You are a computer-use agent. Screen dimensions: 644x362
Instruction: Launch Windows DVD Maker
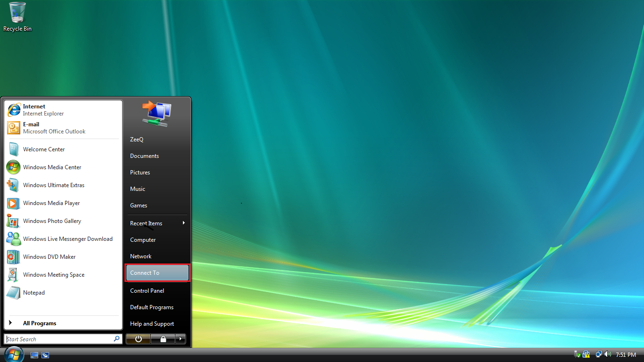[x=63, y=257]
